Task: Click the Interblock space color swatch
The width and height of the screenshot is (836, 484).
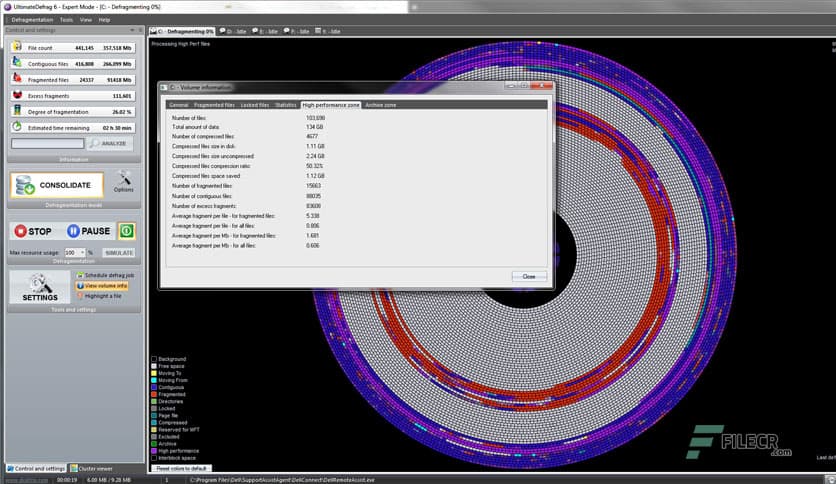Action: point(154,458)
